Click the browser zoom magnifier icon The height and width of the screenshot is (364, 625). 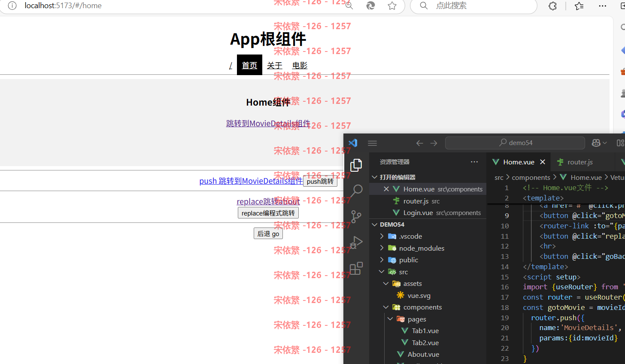[x=349, y=6]
